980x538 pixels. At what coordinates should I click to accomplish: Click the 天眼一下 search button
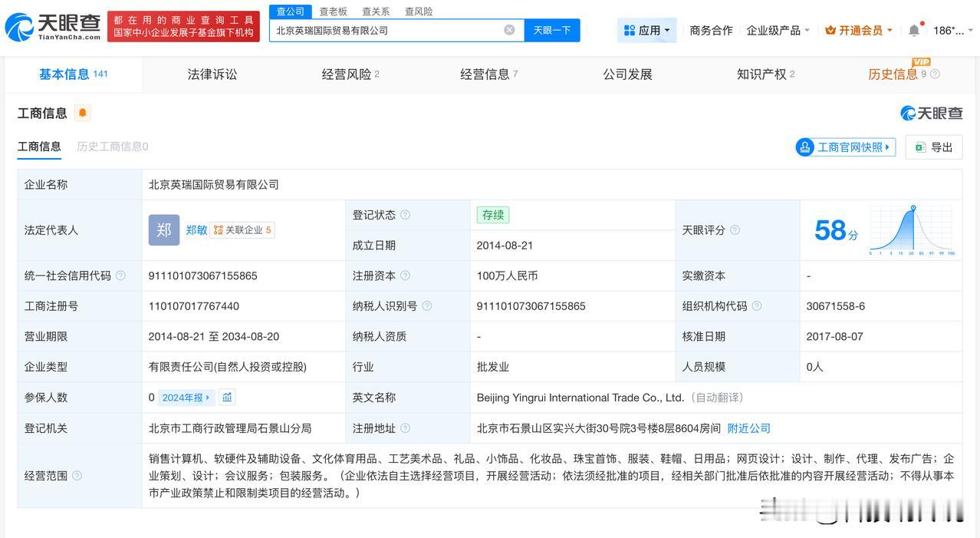click(x=552, y=30)
